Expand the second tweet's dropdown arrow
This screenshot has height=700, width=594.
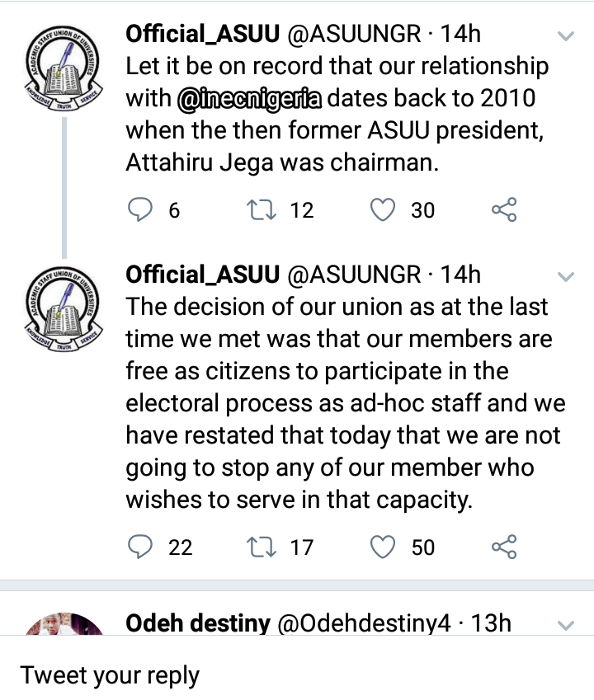click(x=565, y=275)
